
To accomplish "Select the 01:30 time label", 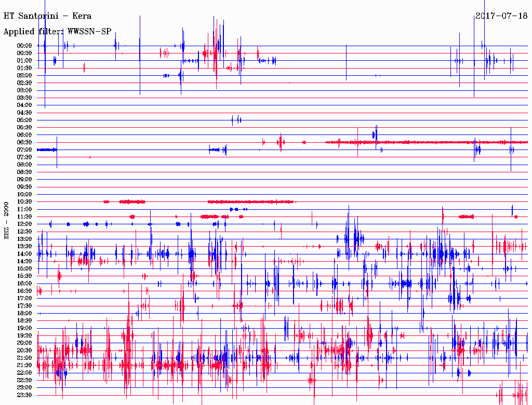I will (24, 68).
